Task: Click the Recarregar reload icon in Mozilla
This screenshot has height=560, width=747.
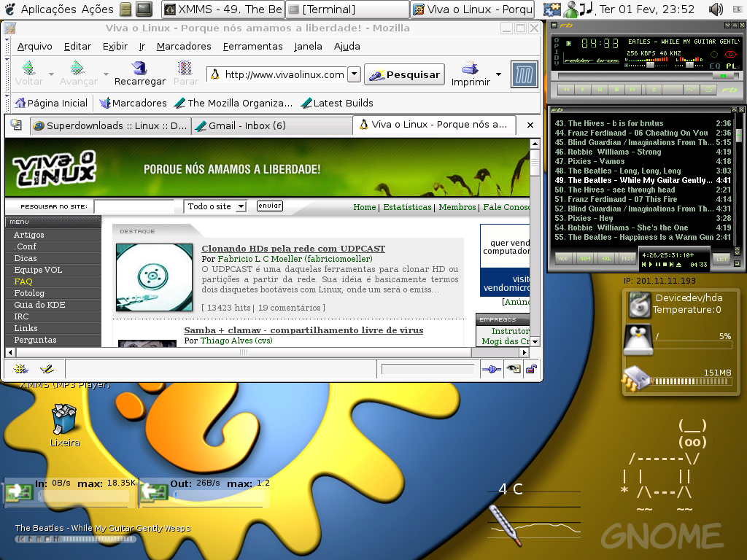Action: (x=139, y=68)
